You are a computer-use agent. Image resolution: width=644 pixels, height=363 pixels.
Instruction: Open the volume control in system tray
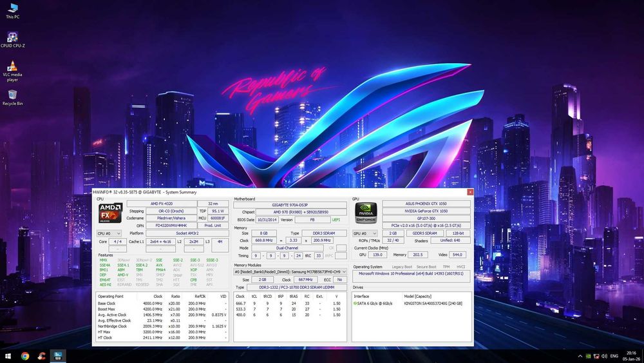[604, 356]
